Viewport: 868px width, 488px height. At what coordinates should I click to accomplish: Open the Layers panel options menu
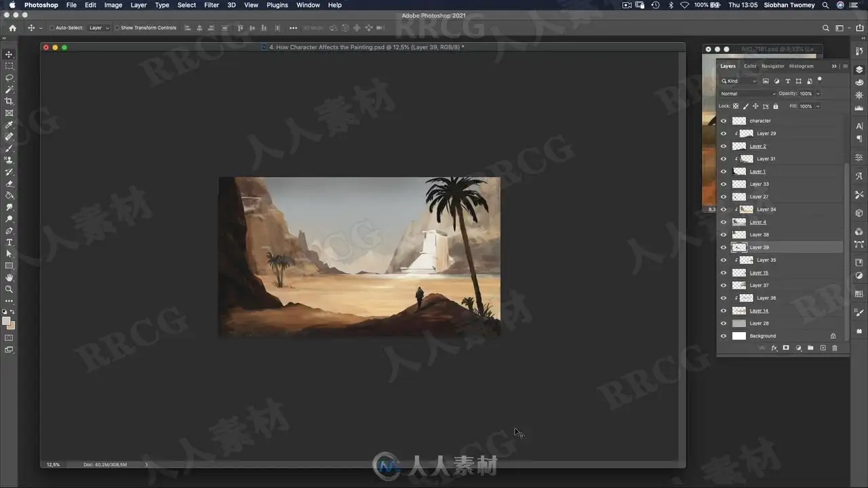844,66
